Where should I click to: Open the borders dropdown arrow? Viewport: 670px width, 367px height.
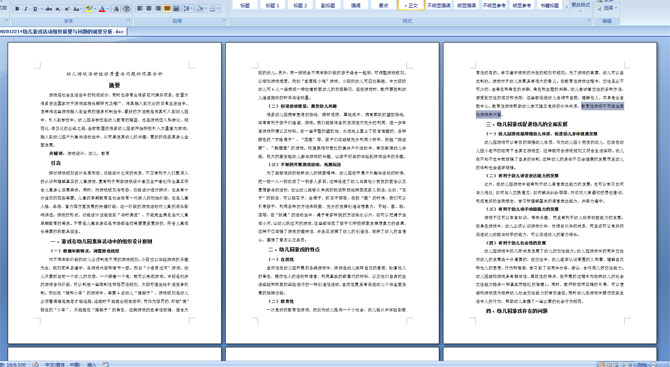218,9
